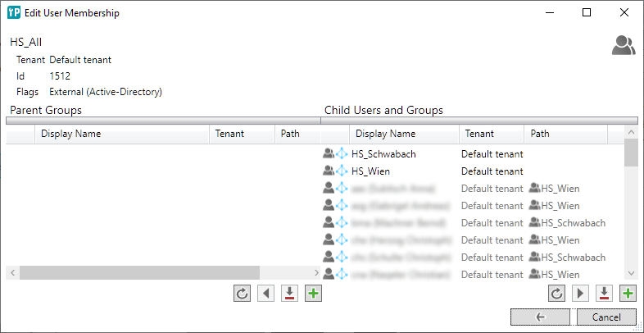This screenshot has height=333, width=644.
Task: Click the right arrow of the Parent Groups horizontal scrollbar
Action: [x=316, y=272]
